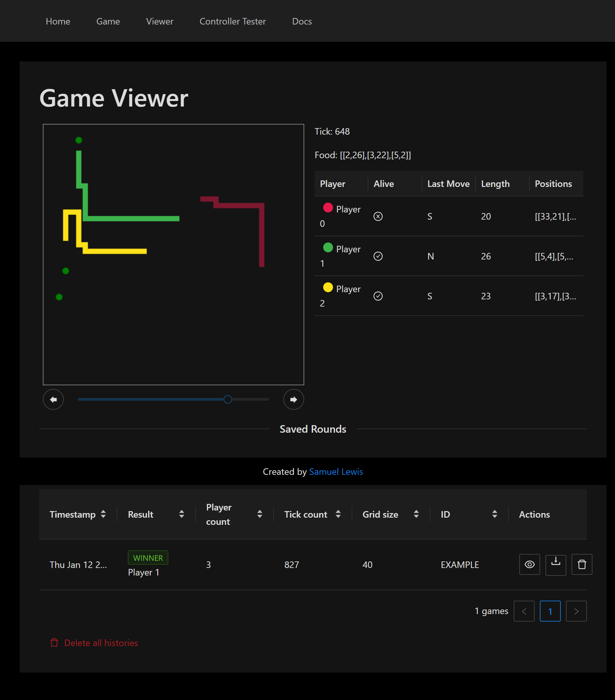Screen dimensions: 615x700
Task: Advance one tick with right arrow
Action: (293, 399)
